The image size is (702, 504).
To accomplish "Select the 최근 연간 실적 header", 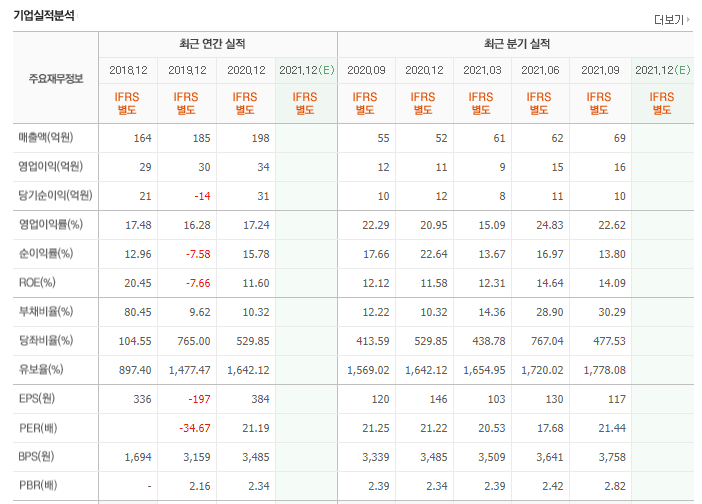I will (x=212, y=44).
